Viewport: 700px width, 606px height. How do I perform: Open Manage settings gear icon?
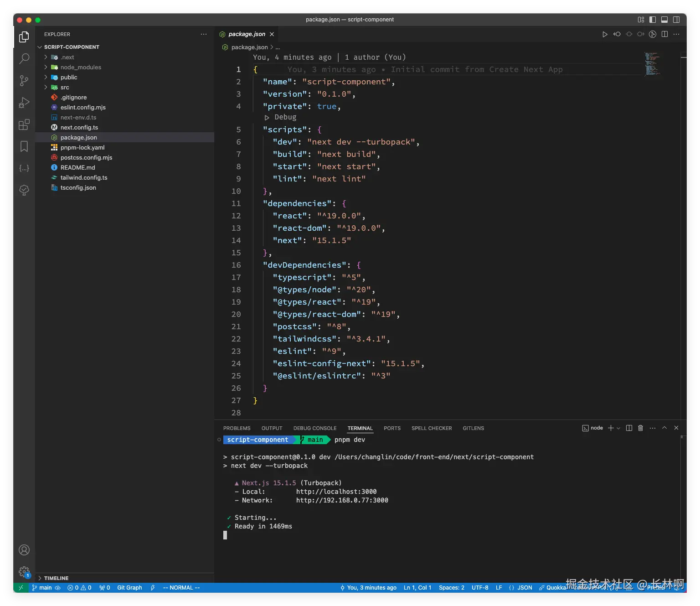click(24, 572)
